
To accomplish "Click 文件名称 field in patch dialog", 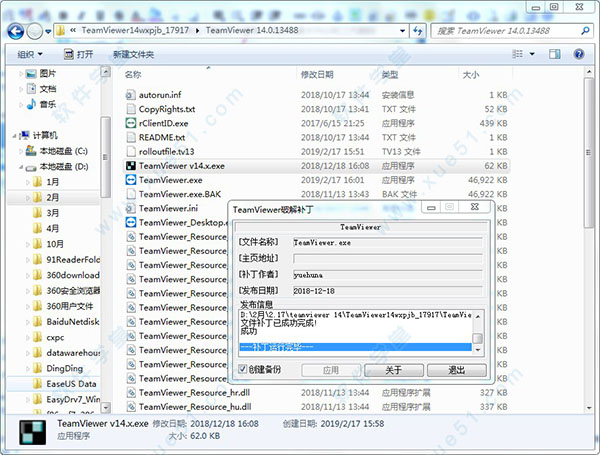I will point(387,243).
